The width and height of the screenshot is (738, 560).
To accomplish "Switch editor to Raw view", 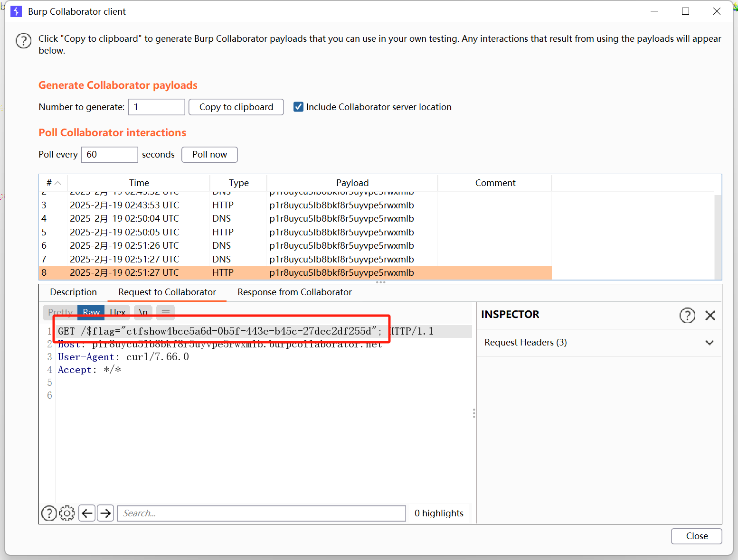I will [x=91, y=312].
